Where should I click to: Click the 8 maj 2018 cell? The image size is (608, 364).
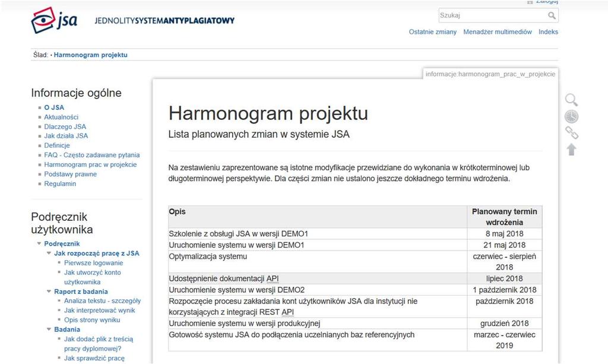(505, 233)
